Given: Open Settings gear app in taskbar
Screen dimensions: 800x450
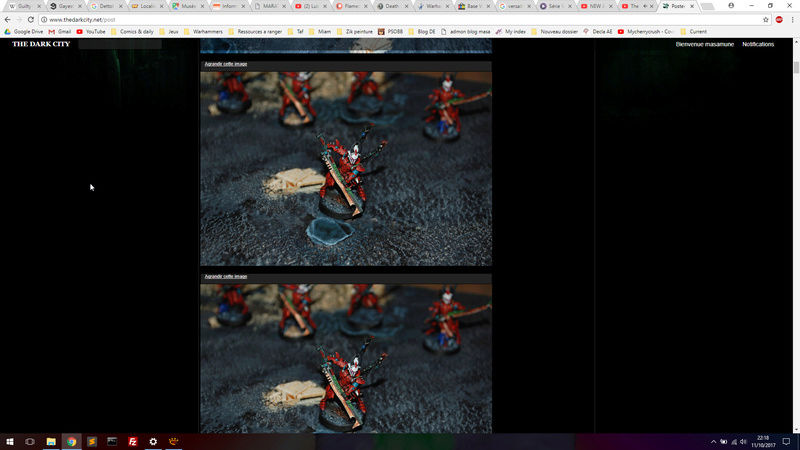Looking at the screenshot, I should point(153,441).
